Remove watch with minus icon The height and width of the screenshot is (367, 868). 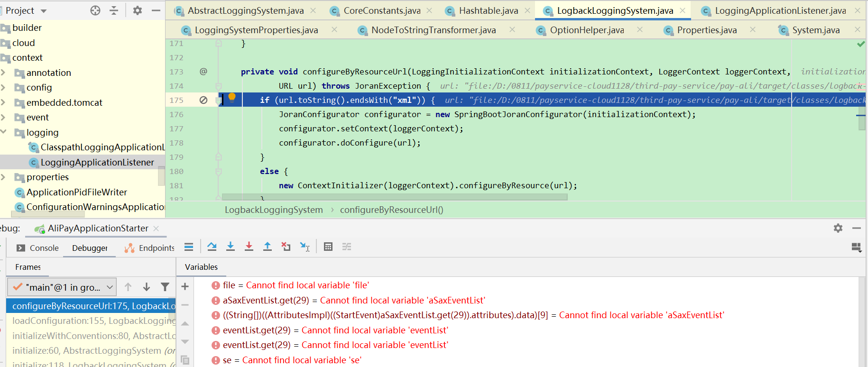(185, 305)
